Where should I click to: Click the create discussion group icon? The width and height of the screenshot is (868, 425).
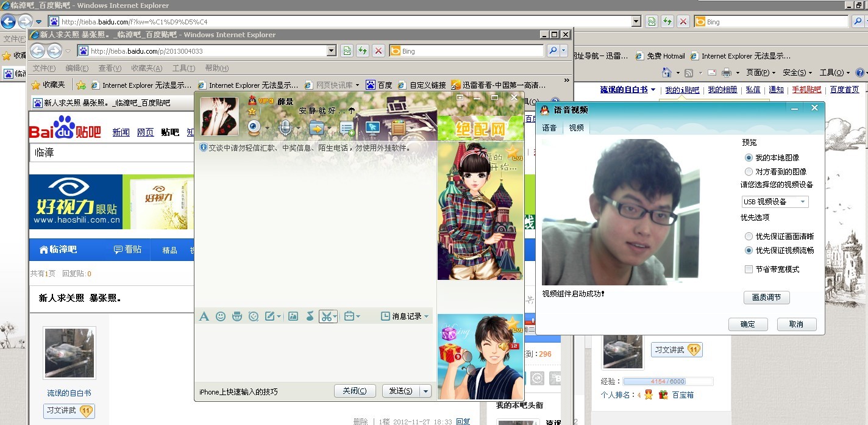[347, 128]
